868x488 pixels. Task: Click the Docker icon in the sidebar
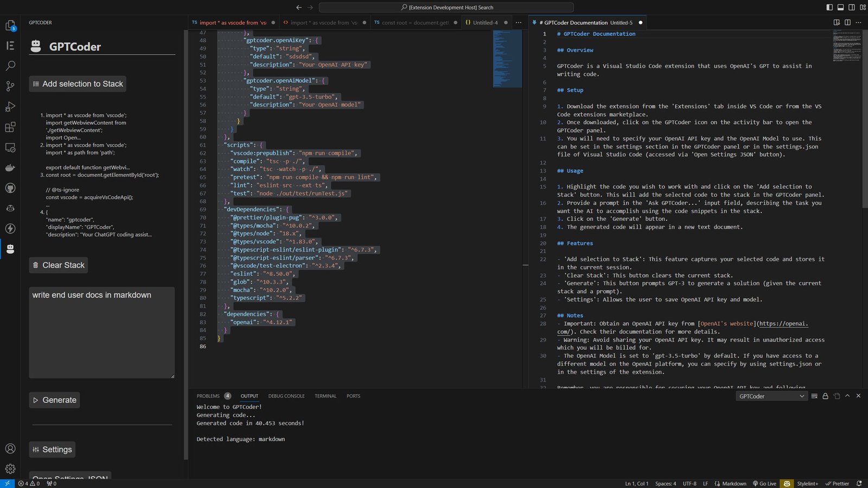pyautogui.click(x=10, y=168)
